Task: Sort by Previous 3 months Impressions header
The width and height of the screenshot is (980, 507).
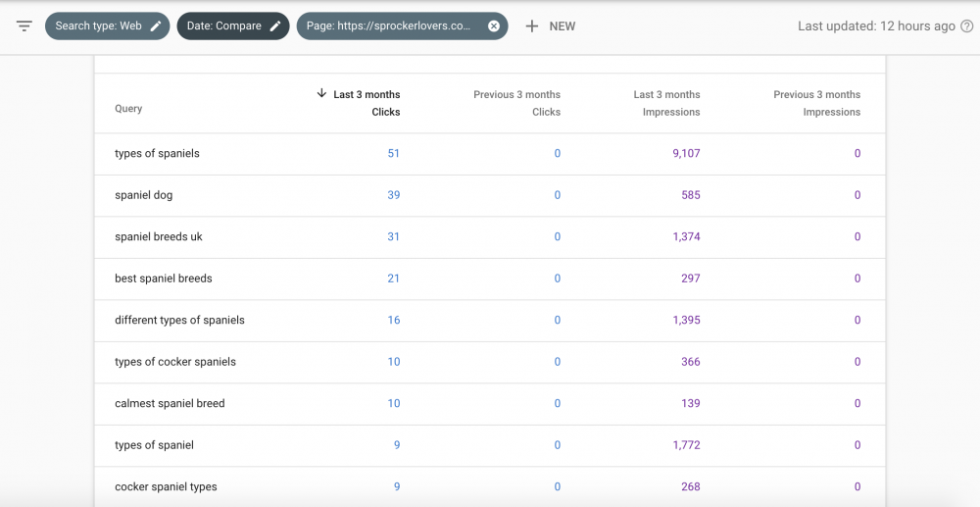Action: point(816,103)
